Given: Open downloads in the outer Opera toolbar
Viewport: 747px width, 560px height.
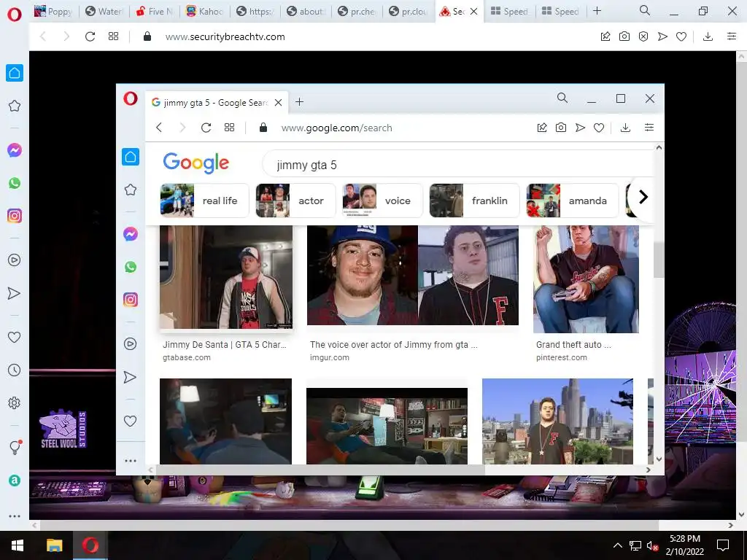Looking at the screenshot, I should [x=708, y=36].
